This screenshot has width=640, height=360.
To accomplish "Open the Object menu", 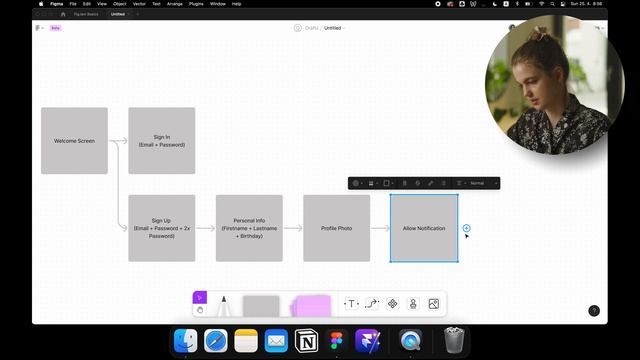I will coord(120,4).
